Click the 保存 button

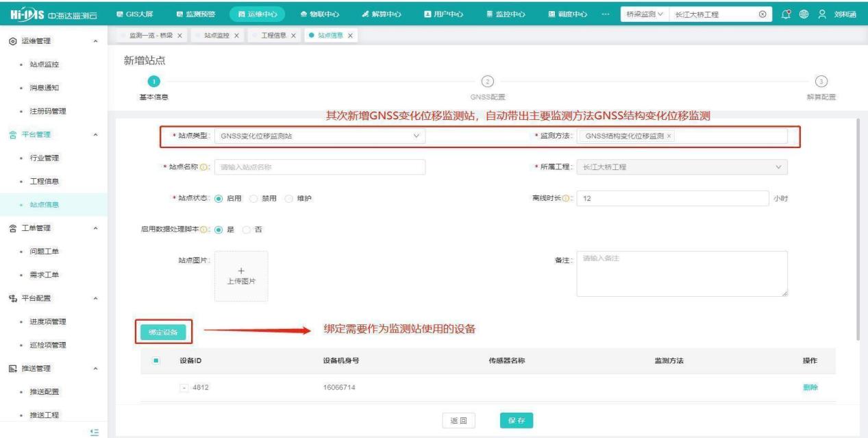(517, 421)
